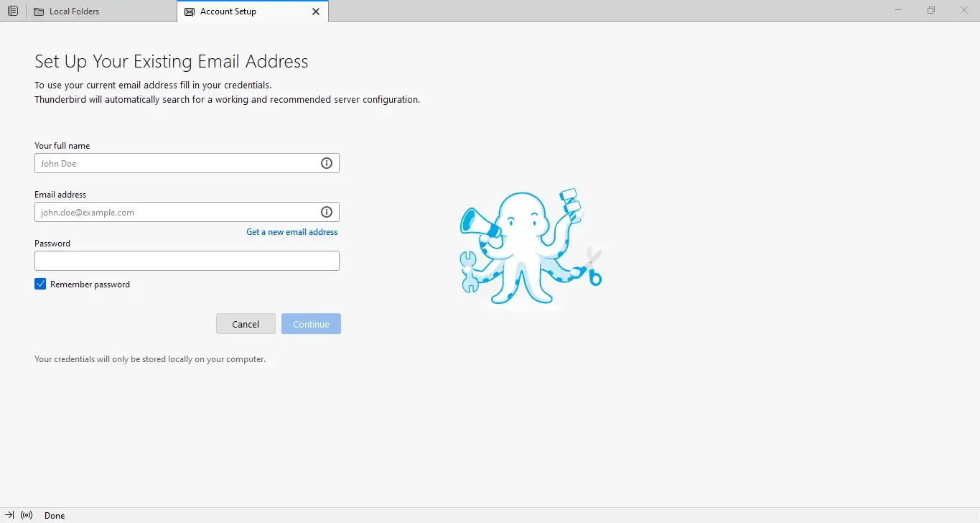980x523 pixels.
Task: Open the Local Folders tab
Action: [101, 11]
